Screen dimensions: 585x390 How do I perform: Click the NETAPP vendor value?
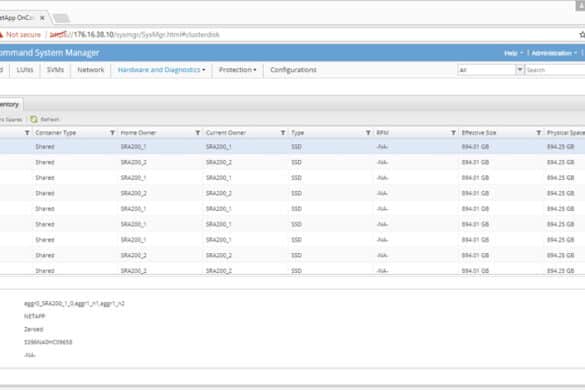[34, 316]
